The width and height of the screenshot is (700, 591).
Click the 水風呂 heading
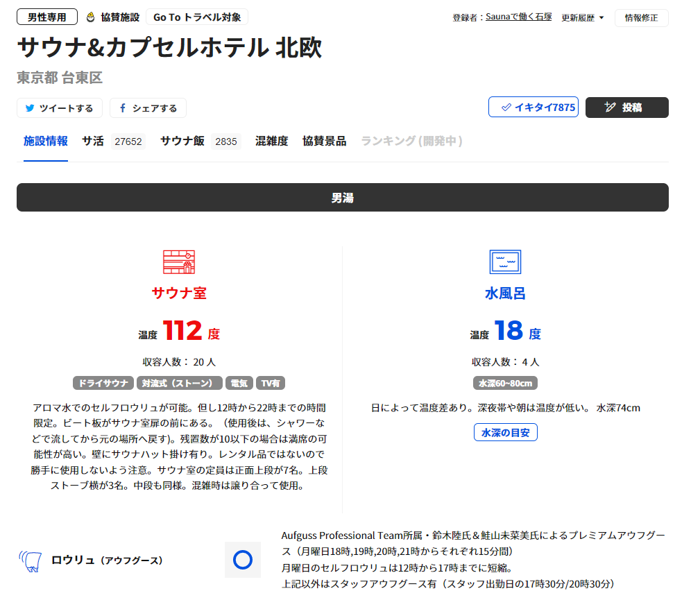coord(505,293)
